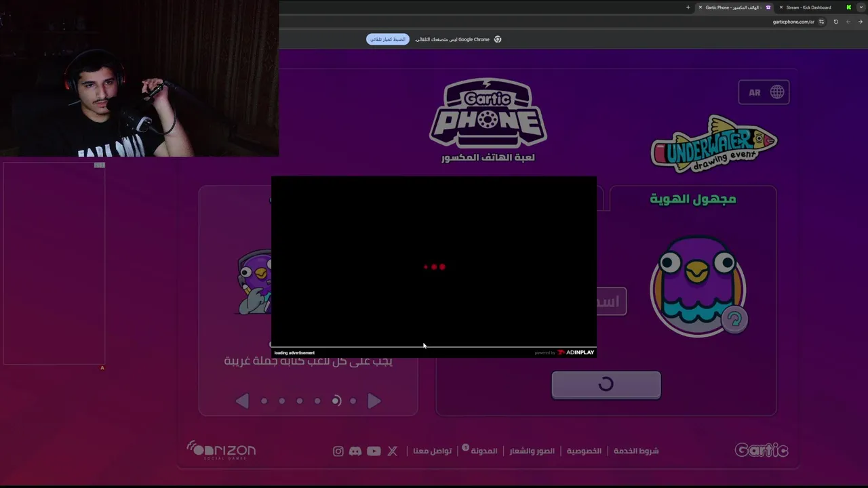Select the third carousel dot
868x488 pixels.
coord(300,401)
